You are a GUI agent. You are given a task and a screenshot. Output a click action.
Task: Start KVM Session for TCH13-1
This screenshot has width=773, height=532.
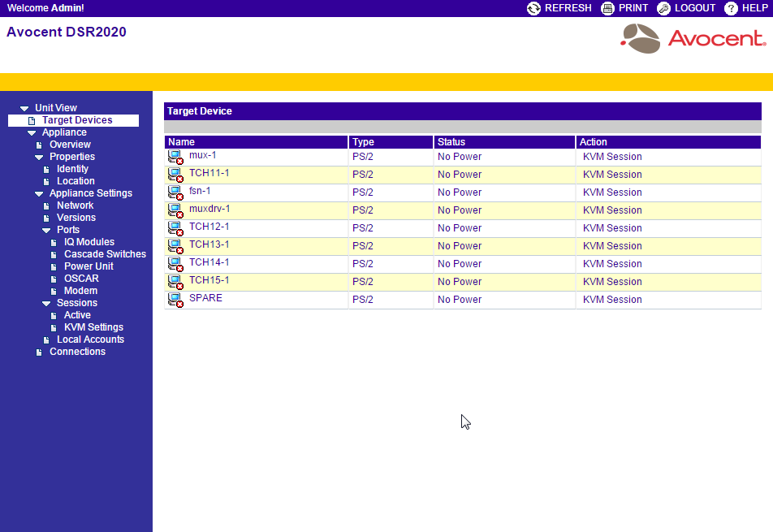pyautogui.click(x=612, y=245)
